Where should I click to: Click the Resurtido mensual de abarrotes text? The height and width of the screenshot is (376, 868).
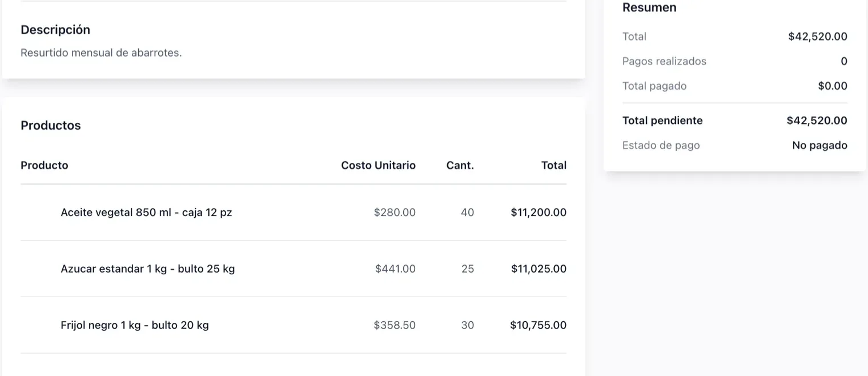pos(101,53)
